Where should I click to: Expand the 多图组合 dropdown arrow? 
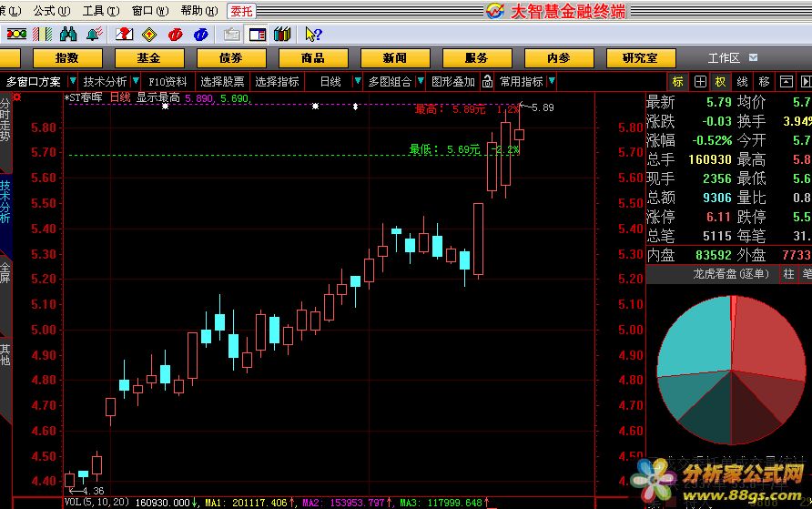[421, 81]
